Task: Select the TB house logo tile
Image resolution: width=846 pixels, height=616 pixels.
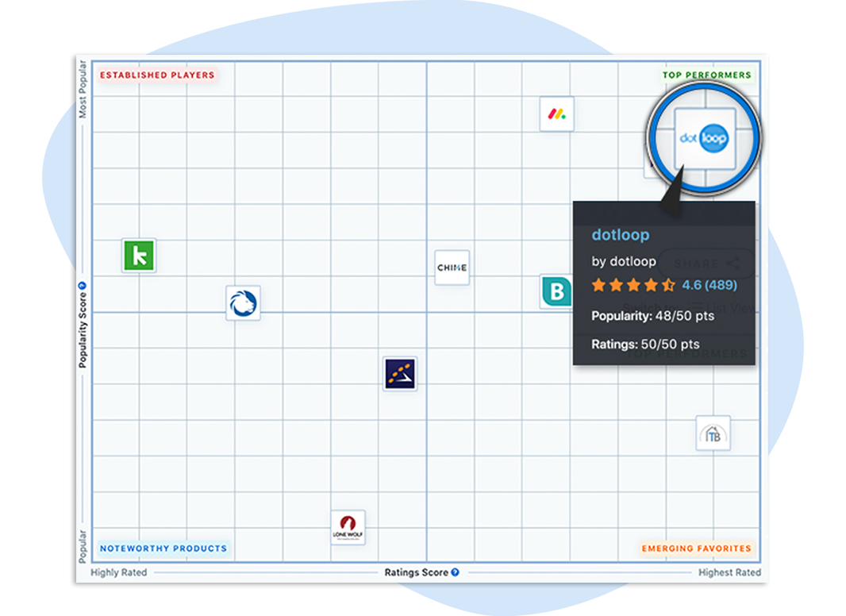Action: (x=713, y=433)
